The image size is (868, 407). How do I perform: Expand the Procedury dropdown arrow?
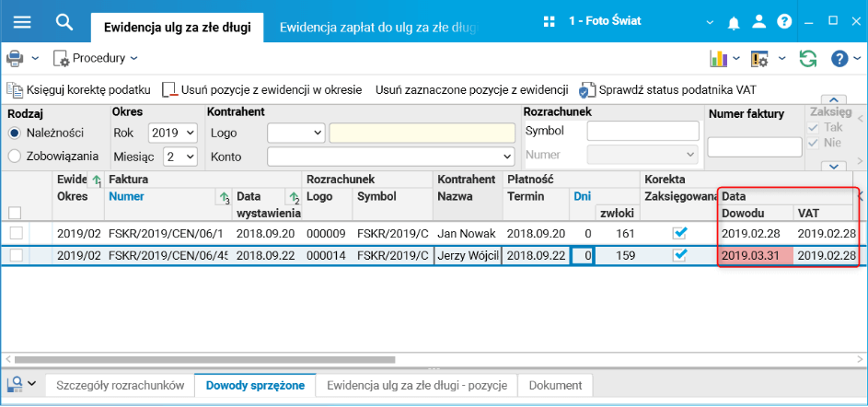click(133, 59)
